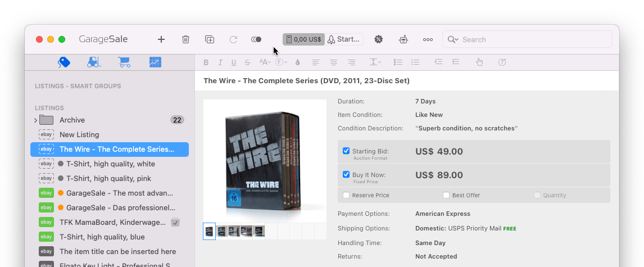Screen dimensions: 644x267
Task: Switch to the forklift inventory tab
Action: [94, 62]
